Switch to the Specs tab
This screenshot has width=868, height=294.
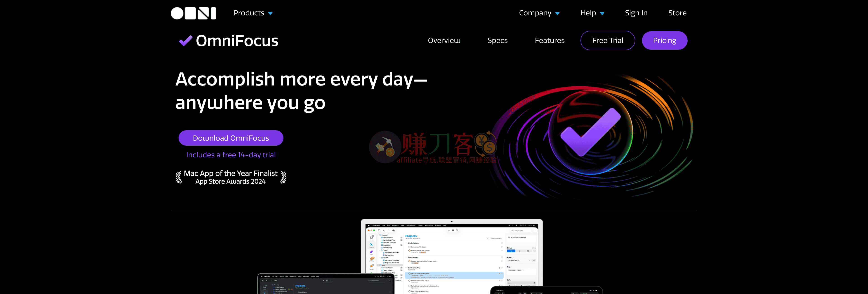pos(498,40)
